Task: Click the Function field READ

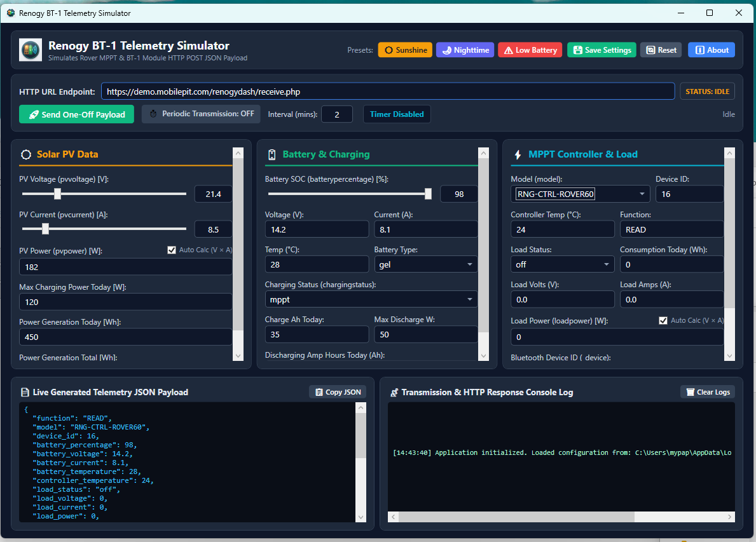Action: pos(671,230)
